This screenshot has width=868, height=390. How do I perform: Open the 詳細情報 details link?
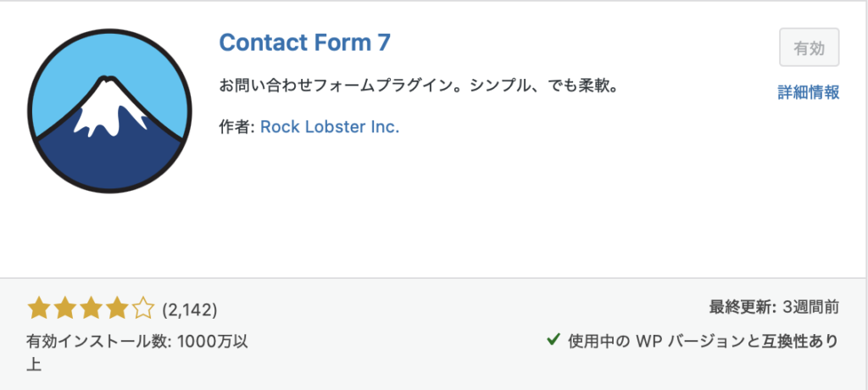pos(808,92)
